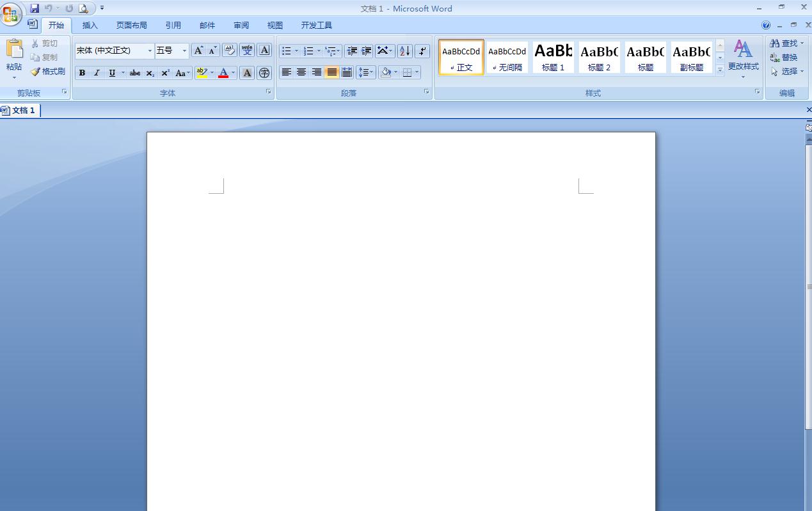Apply yellow text highlight color
The image size is (812, 511).
[202, 73]
